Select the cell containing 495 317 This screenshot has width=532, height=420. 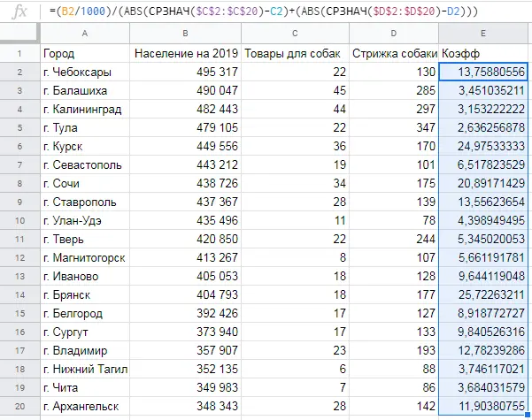point(185,72)
